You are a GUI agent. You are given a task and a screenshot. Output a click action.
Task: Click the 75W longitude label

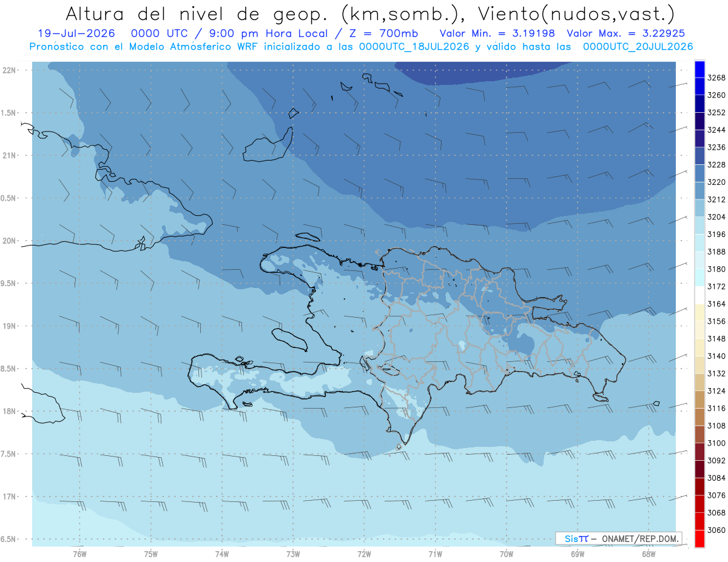point(151,554)
